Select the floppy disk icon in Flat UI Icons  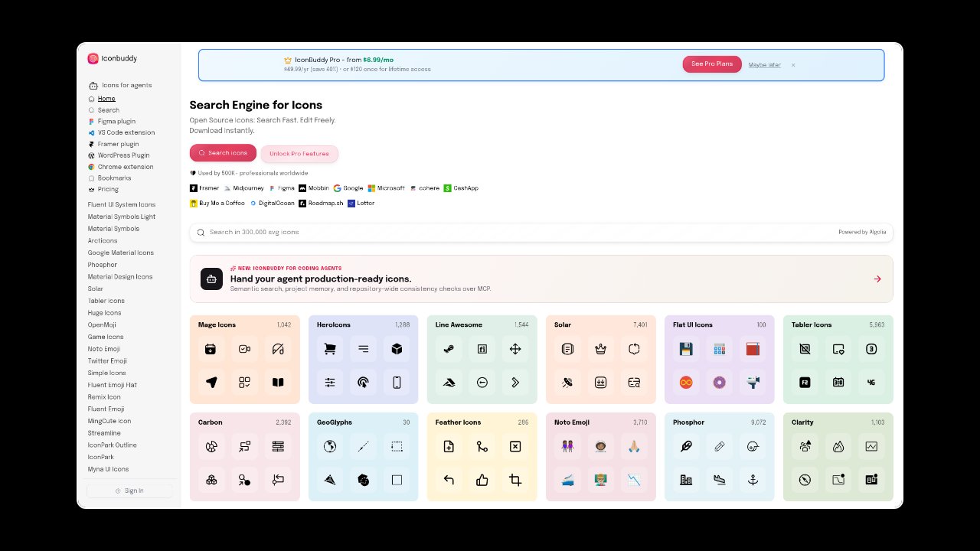coord(686,349)
